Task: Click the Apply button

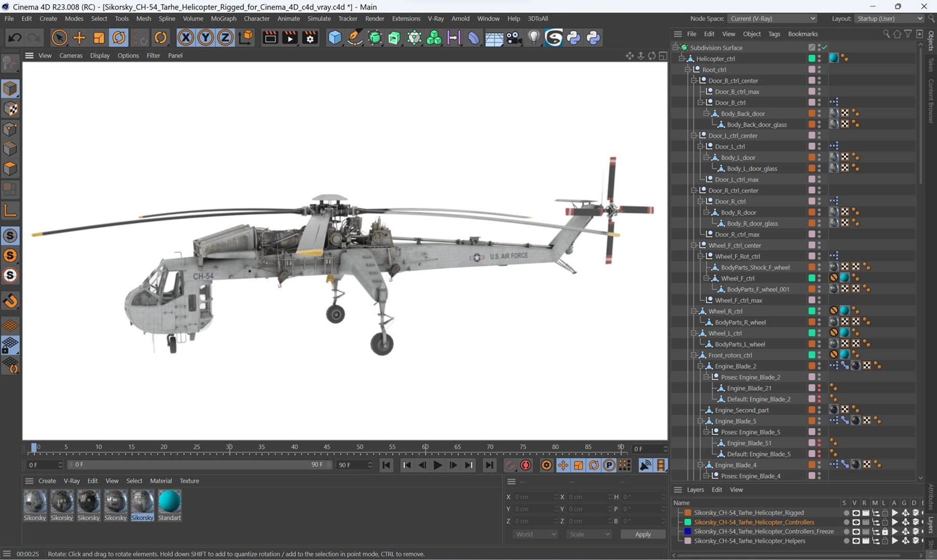Action: (643, 534)
